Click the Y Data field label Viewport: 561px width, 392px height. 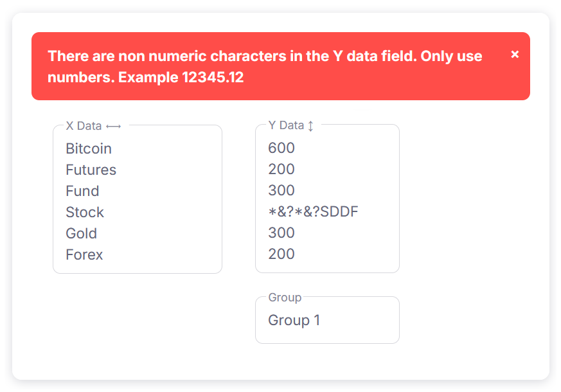[x=286, y=125]
